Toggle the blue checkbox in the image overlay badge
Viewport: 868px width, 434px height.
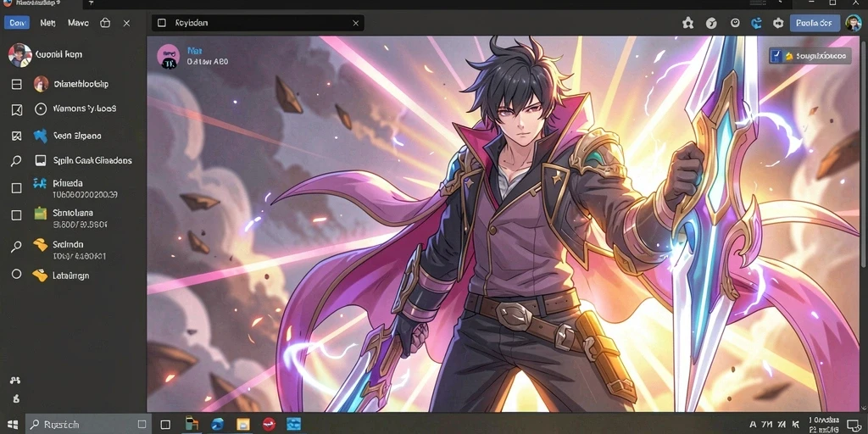[x=776, y=55]
